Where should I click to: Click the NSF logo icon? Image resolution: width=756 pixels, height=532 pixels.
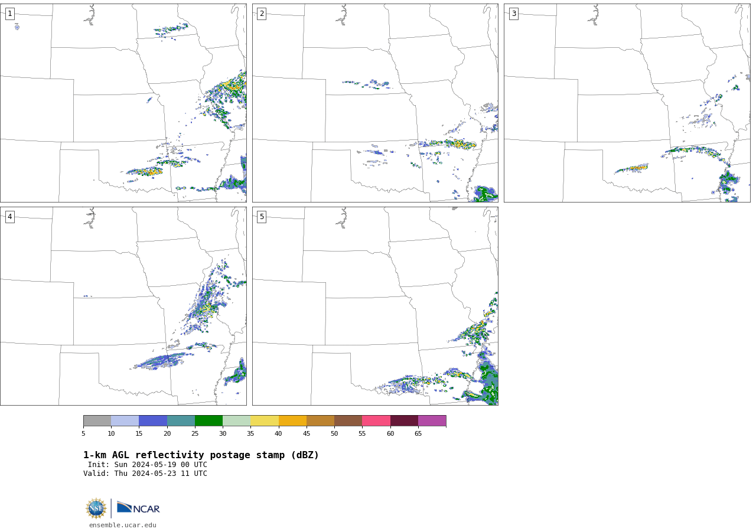pyautogui.click(x=96, y=508)
